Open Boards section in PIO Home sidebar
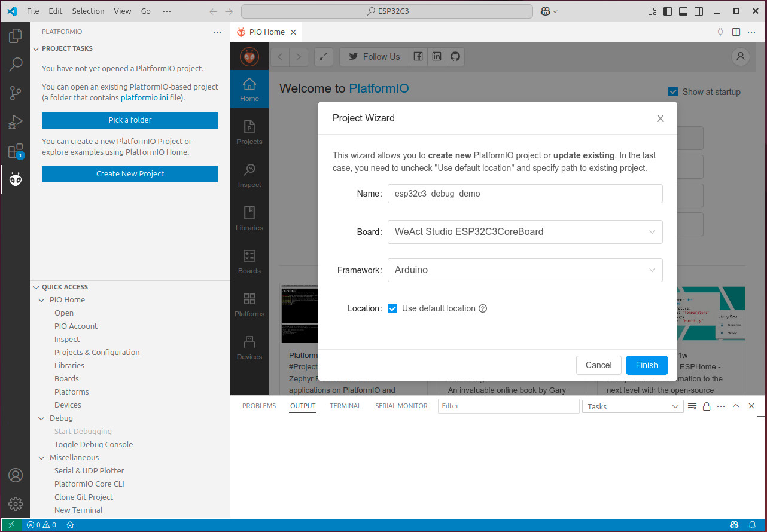The width and height of the screenshot is (767, 532). (249, 262)
